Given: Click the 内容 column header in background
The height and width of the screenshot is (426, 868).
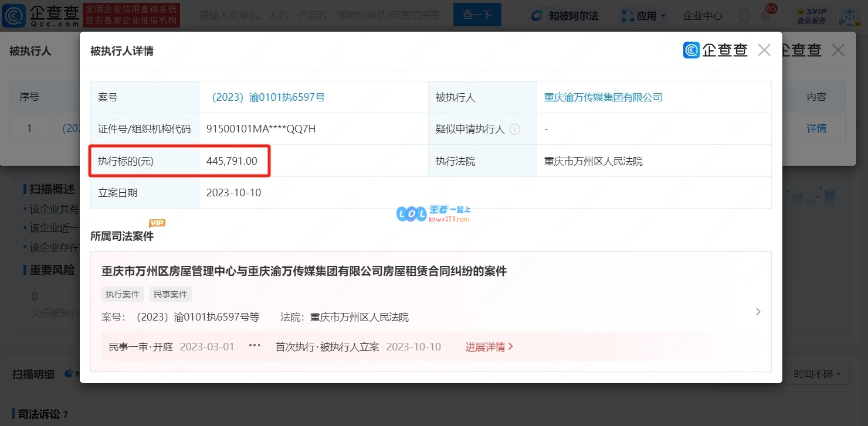Looking at the screenshot, I should [816, 97].
